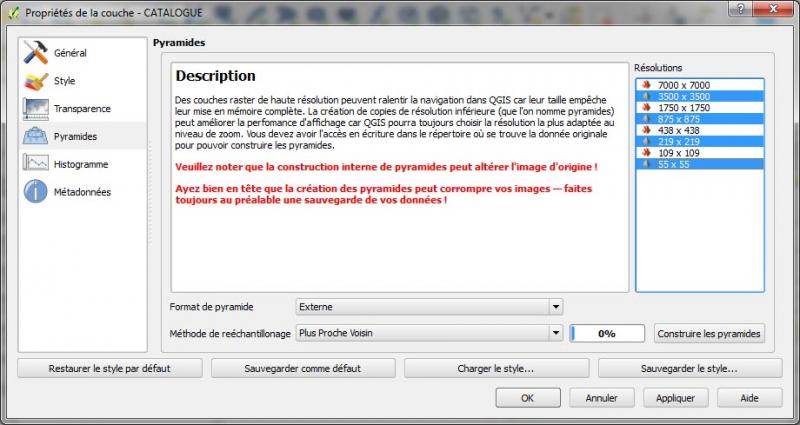
Task: Click the Métadonnées info icon
Action: tap(36, 192)
